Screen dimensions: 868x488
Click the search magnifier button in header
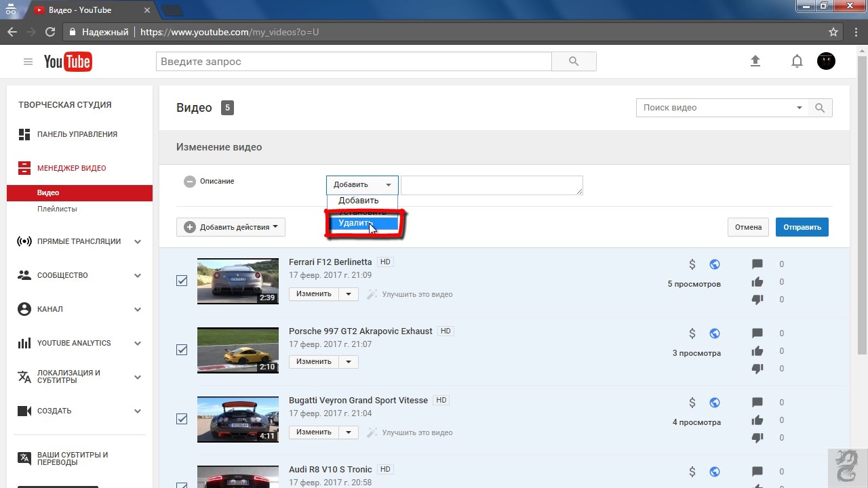click(x=574, y=62)
